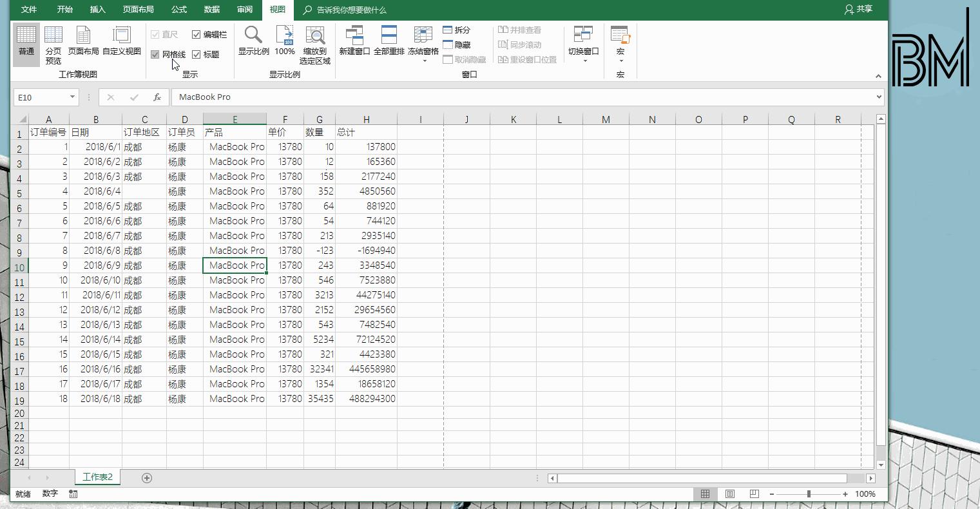980x509 pixels.
Task: Click header cell 订单编号
Action: [x=48, y=132]
